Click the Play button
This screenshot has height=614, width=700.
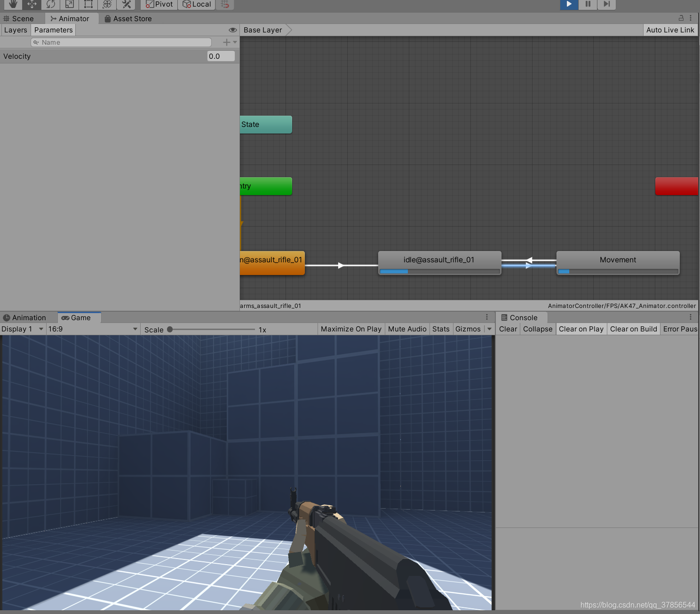(x=569, y=4)
